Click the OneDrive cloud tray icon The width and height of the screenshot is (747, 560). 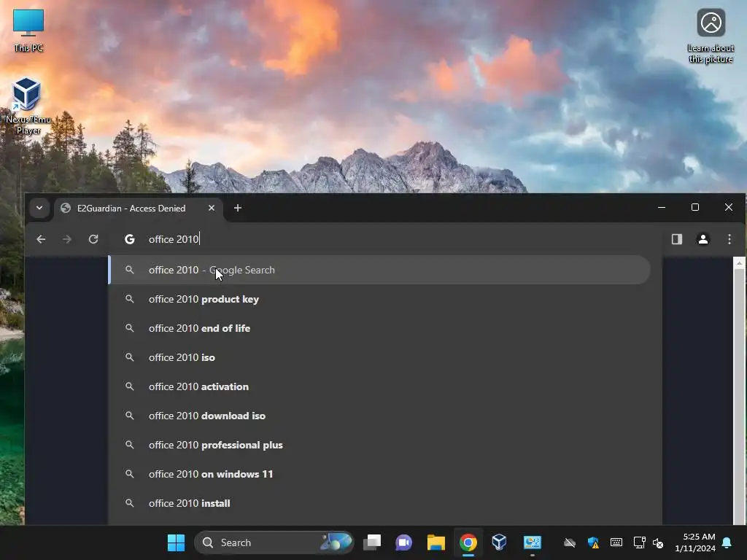[569, 542]
